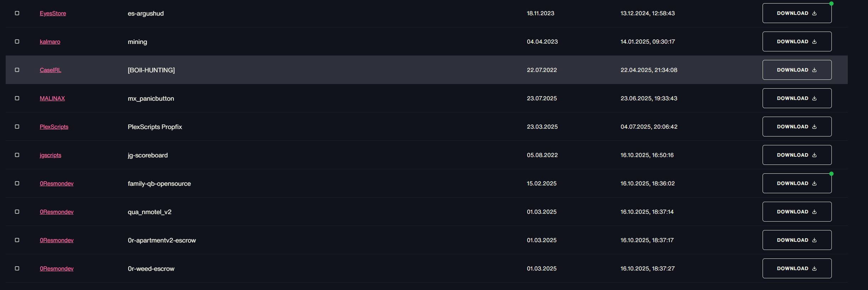This screenshot has width=868, height=290.
Task: Click download icon for PlexScripts Propfix
Action: coord(814,127)
